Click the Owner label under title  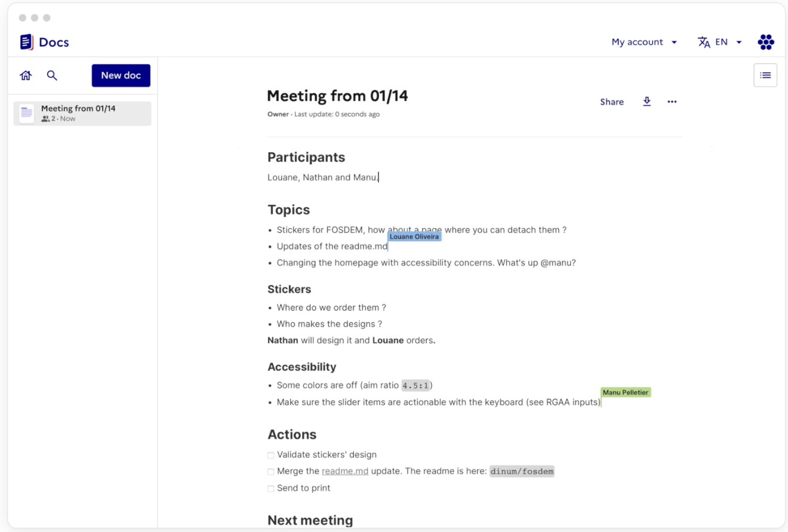coord(277,114)
